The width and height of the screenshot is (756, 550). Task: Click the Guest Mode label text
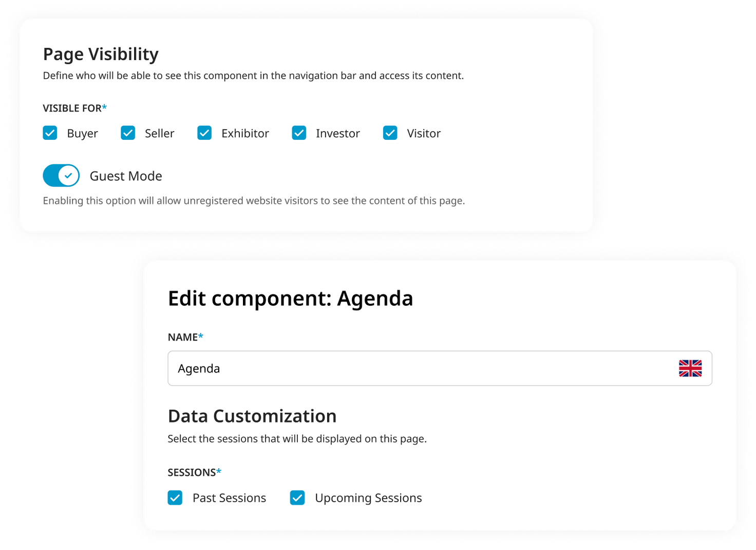pyautogui.click(x=126, y=176)
